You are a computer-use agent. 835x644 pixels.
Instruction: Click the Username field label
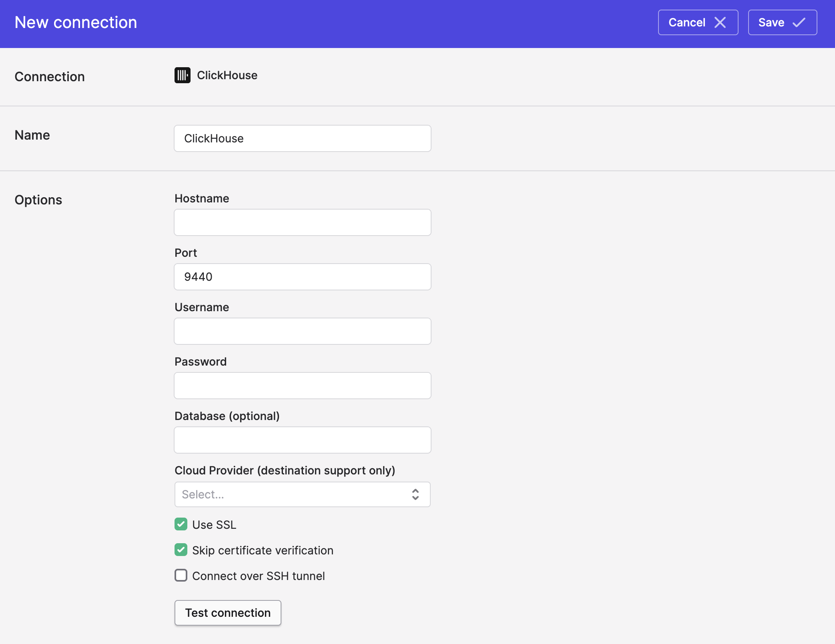point(202,307)
